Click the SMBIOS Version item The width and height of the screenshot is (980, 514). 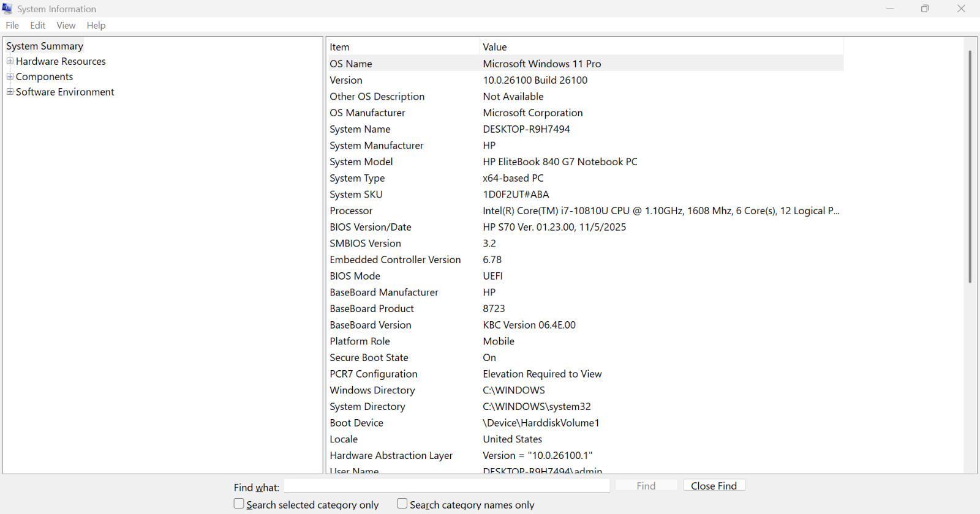pyautogui.click(x=366, y=244)
